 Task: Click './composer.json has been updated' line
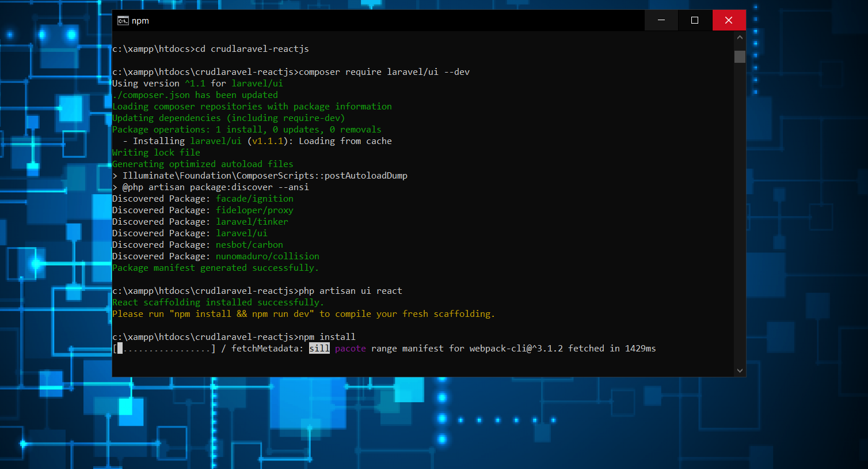195,95
